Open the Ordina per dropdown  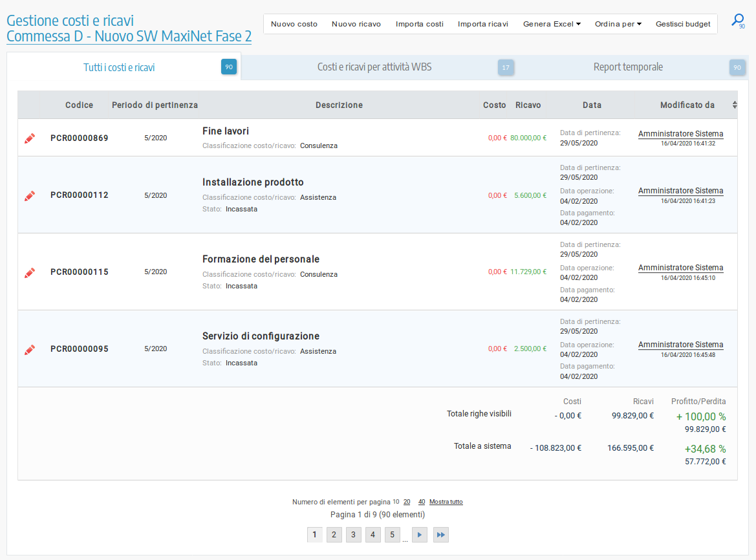click(x=618, y=24)
